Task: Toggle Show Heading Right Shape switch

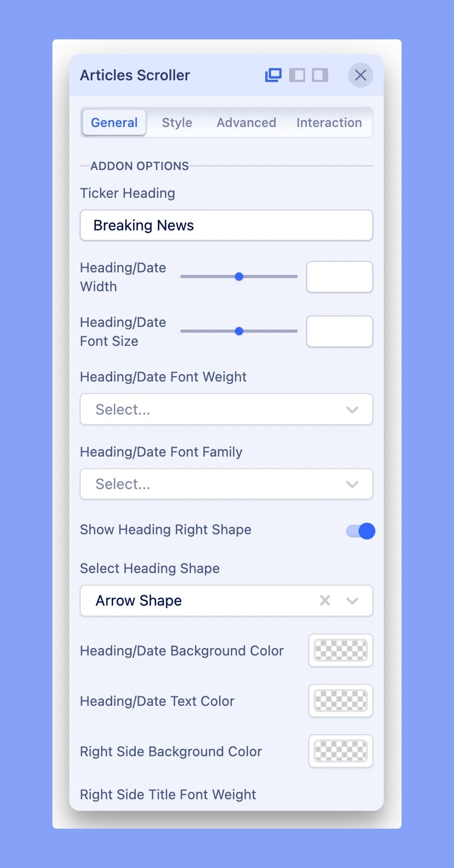Action: (361, 531)
